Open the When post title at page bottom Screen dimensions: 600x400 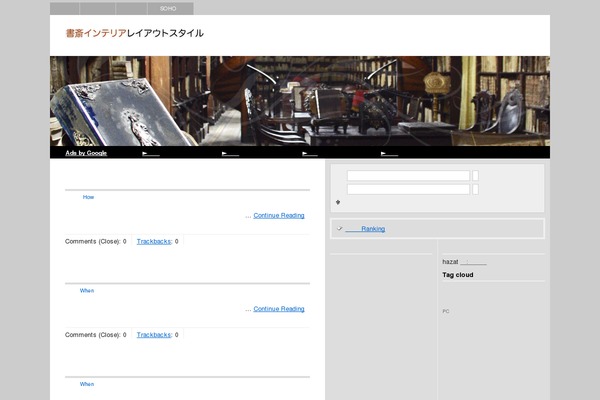(87, 384)
